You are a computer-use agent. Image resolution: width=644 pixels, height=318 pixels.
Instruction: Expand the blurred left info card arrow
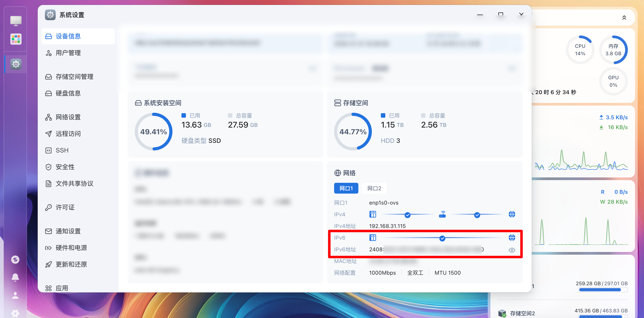(x=313, y=68)
